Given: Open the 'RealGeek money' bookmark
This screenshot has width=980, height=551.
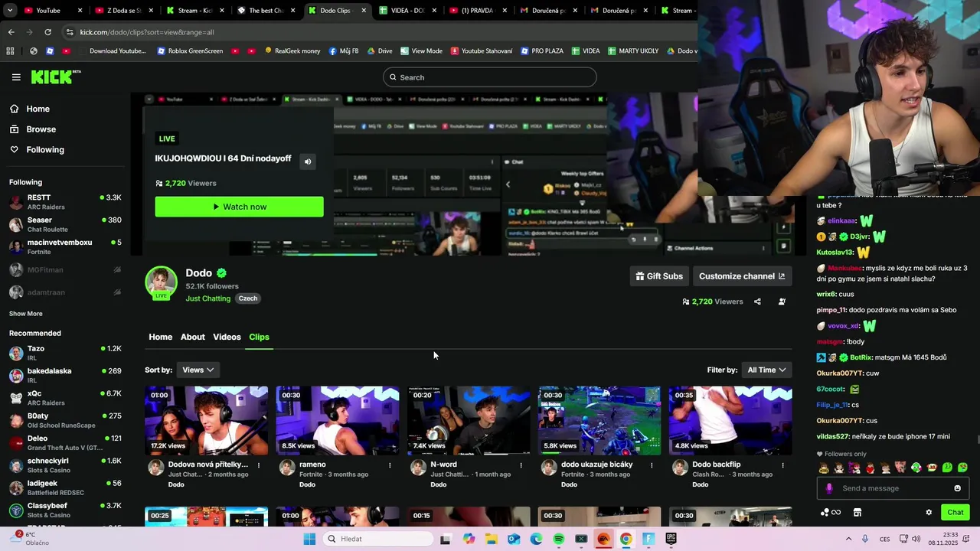Looking at the screenshot, I should tap(292, 51).
